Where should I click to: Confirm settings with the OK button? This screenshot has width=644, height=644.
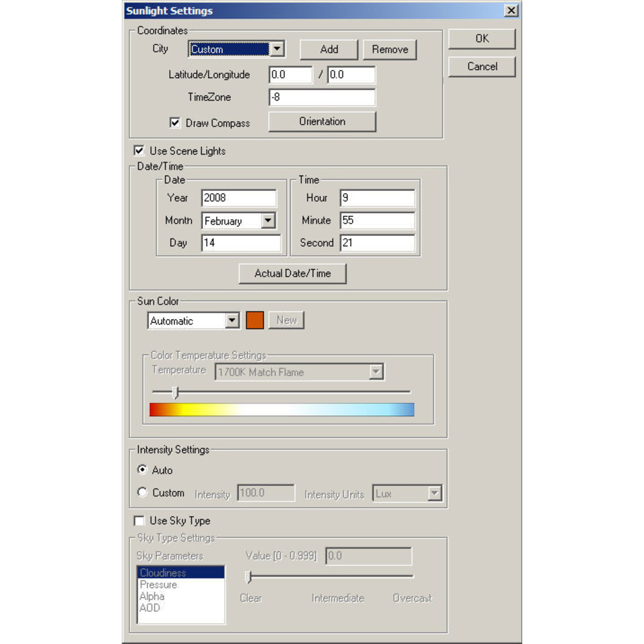pos(481,38)
